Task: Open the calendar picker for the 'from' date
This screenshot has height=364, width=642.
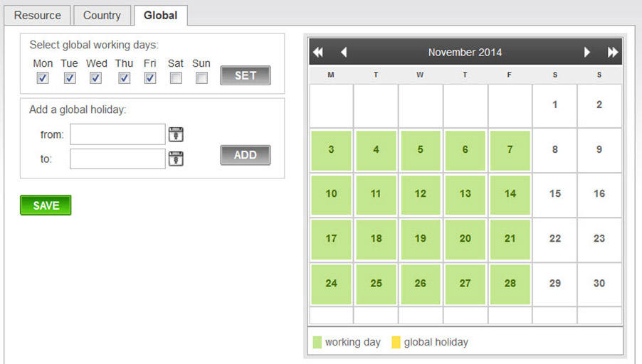Action: (176, 134)
